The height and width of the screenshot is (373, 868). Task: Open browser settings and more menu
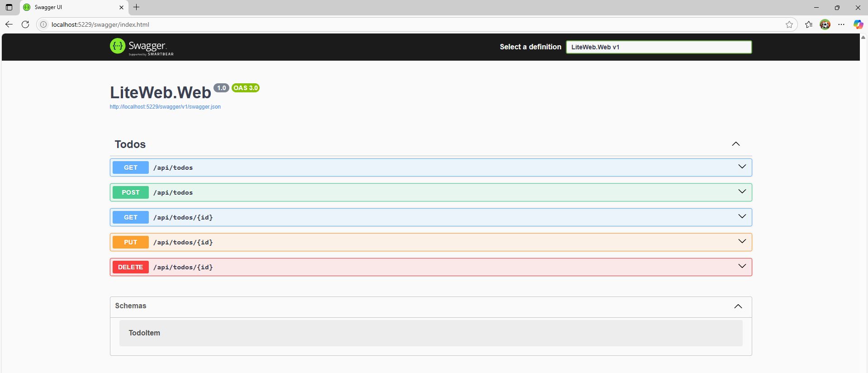[841, 24]
